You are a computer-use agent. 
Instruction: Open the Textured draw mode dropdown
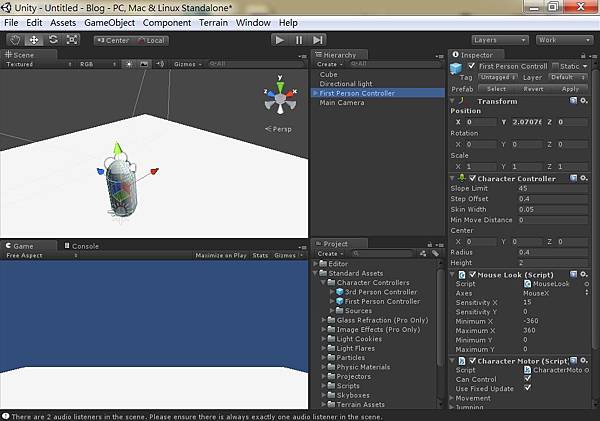point(39,64)
